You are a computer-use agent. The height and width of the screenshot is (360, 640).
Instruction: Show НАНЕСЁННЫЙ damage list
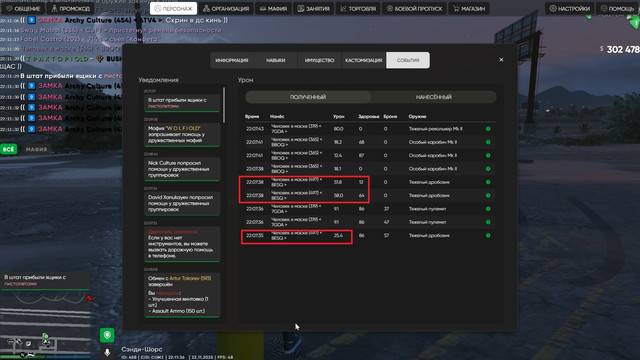(433, 97)
